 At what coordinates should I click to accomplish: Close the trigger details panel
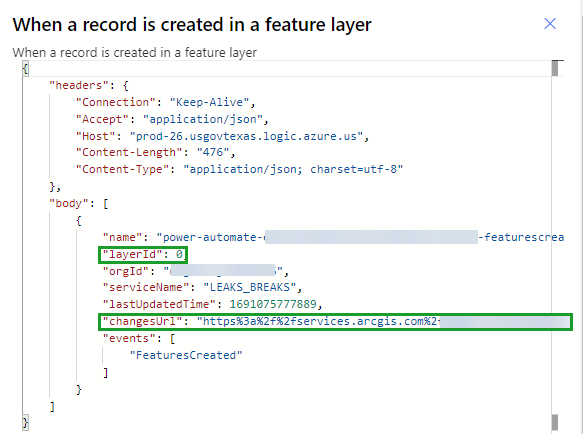click(x=550, y=24)
